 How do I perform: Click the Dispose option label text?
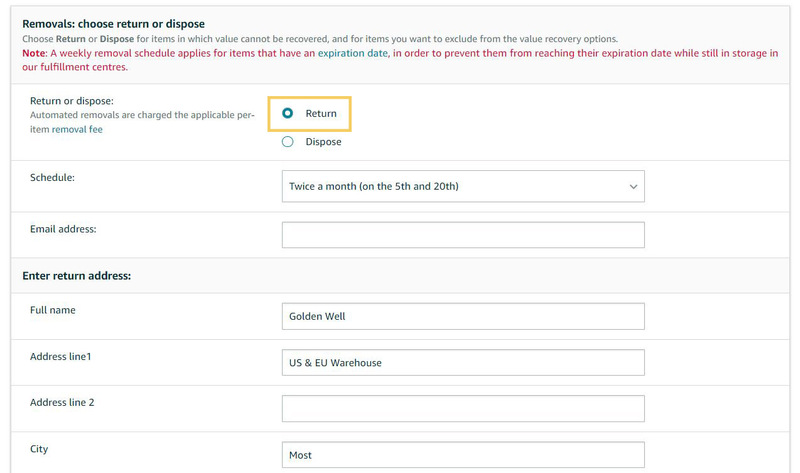(x=323, y=142)
